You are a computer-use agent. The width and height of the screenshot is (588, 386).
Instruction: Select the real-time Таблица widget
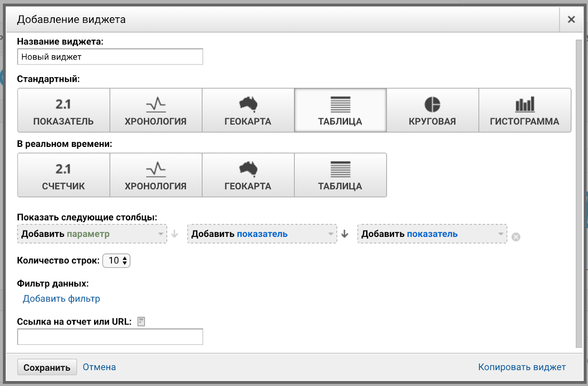coord(340,175)
